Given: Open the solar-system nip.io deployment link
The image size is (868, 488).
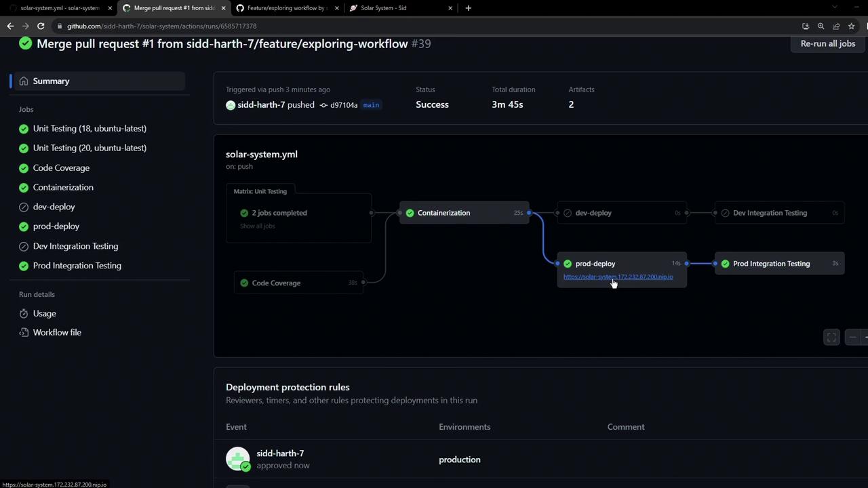Looking at the screenshot, I should click(x=618, y=277).
